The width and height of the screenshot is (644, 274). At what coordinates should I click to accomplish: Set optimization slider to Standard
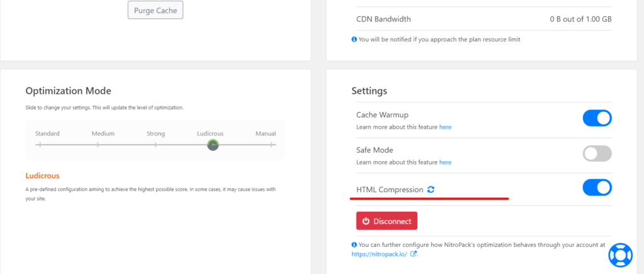click(x=40, y=144)
